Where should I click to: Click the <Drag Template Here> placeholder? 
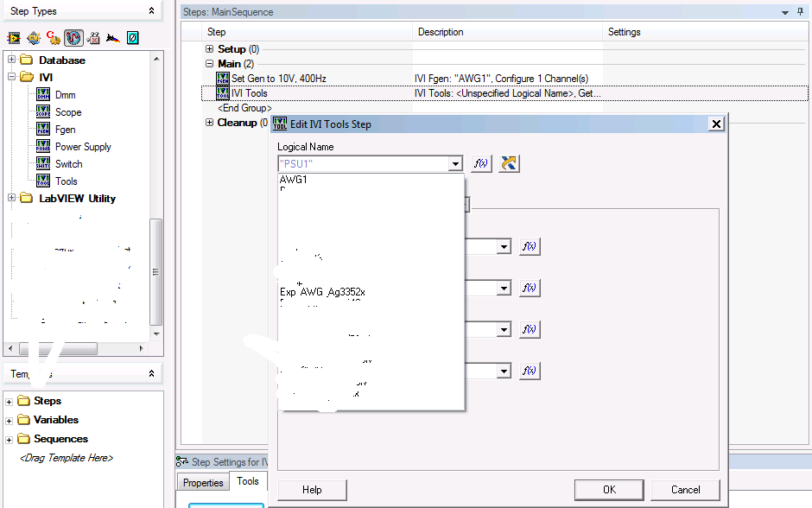tap(67, 458)
